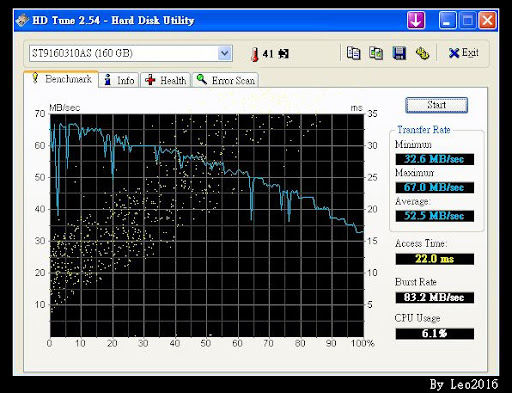
Task: Click the copy screenshot to clipboard icon
Action: coord(376,53)
